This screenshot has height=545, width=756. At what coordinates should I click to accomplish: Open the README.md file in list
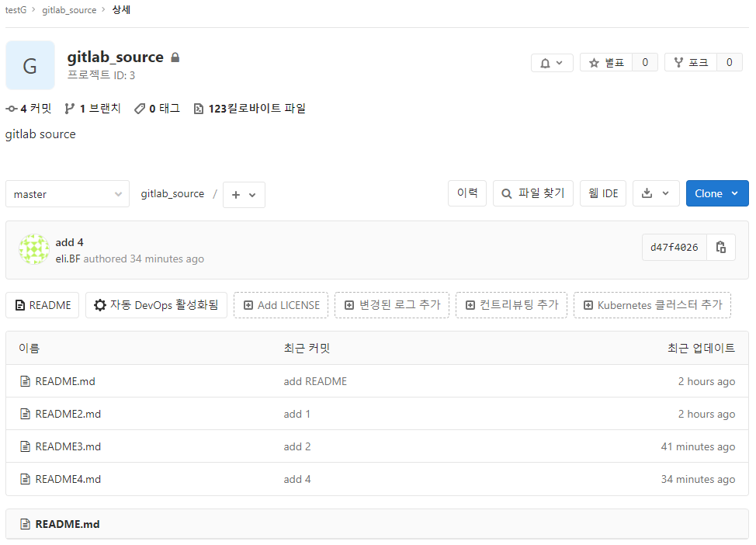65,381
